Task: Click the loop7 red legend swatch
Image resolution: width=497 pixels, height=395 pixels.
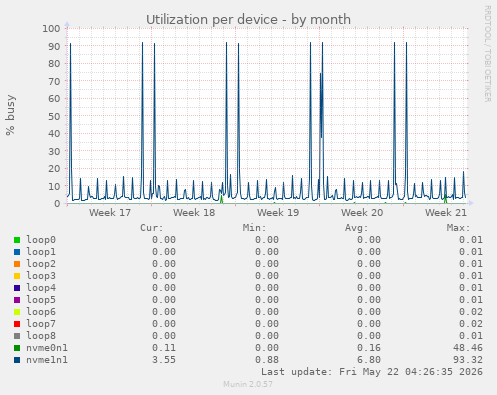Action: (17, 324)
